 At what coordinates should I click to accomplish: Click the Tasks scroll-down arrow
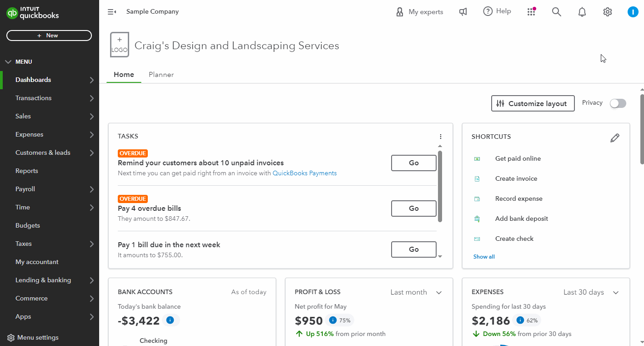pos(440,257)
